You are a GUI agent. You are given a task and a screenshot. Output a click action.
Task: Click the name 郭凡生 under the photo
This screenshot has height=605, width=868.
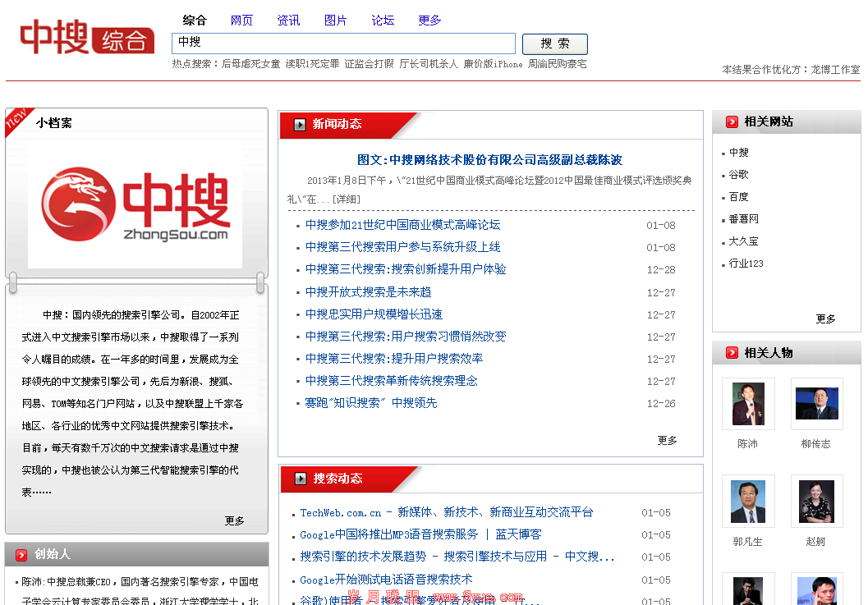click(747, 542)
